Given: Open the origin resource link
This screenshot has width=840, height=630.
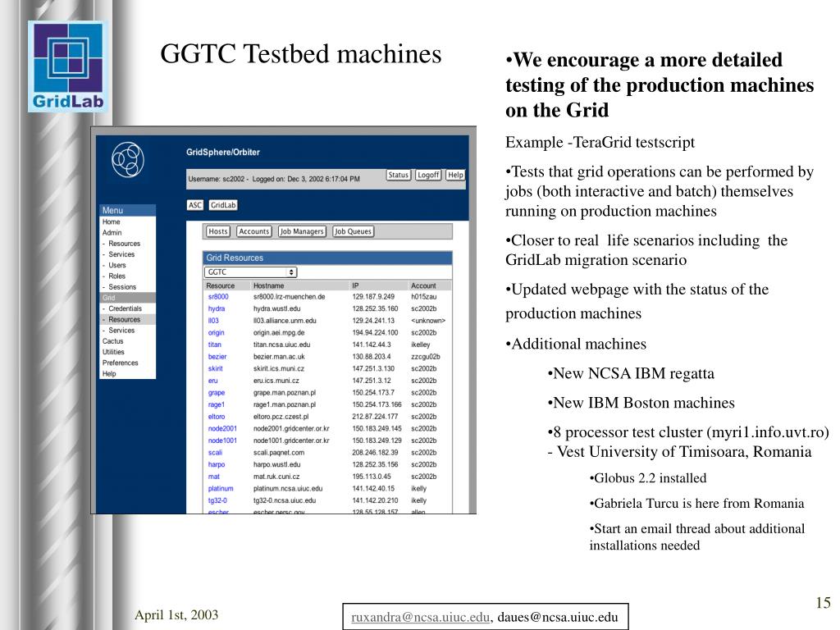Looking at the screenshot, I should [216, 333].
